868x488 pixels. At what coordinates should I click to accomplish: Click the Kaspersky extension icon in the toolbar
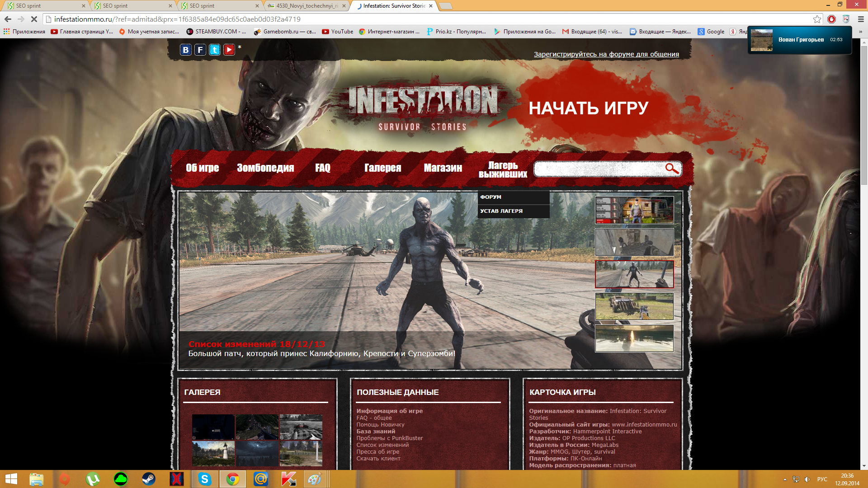point(846,19)
